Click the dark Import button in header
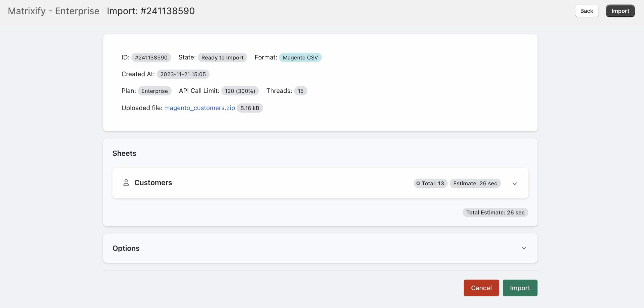The height and width of the screenshot is (308, 644). coord(620,11)
